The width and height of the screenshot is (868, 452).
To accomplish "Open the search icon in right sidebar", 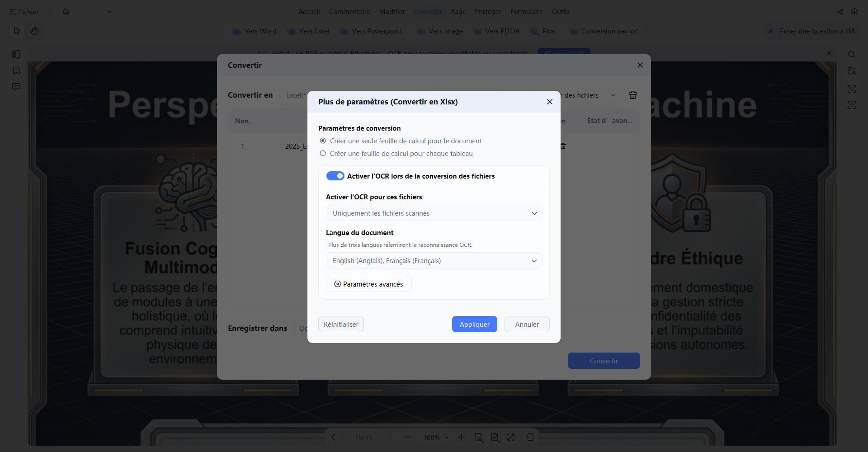I will point(852,54).
